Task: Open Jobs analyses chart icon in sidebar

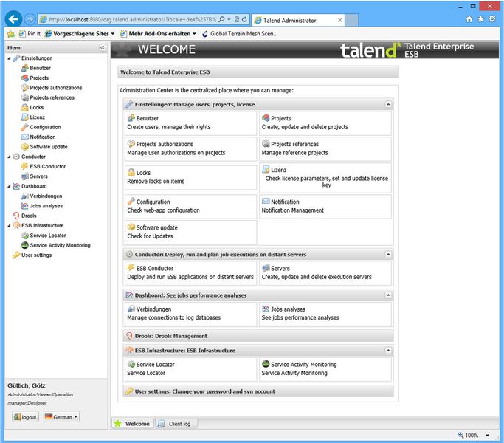Action: (25, 206)
